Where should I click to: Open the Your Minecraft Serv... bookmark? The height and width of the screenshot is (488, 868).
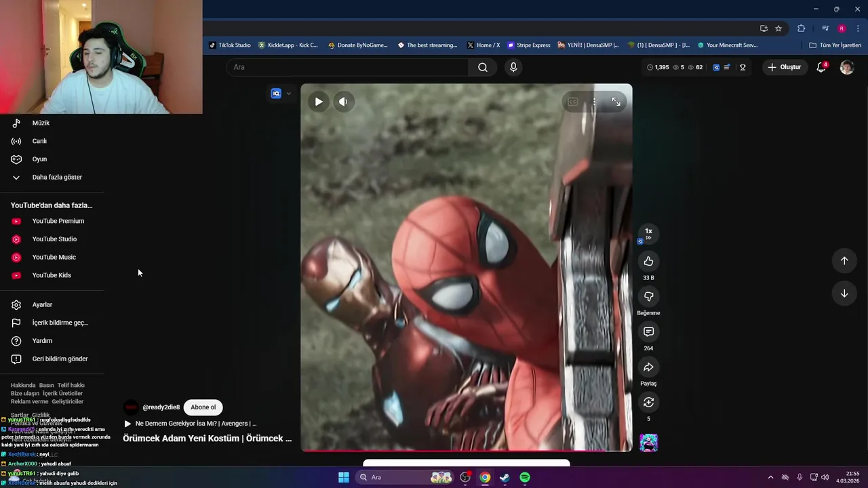(727, 45)
